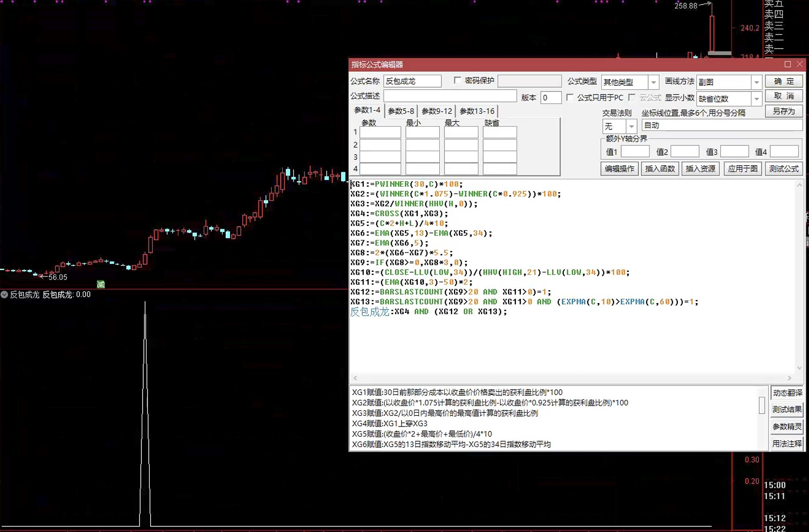The height and width of the screenshot is (532, 809).
Task: Click the 动态翻译 button
Action: point(787,393)
